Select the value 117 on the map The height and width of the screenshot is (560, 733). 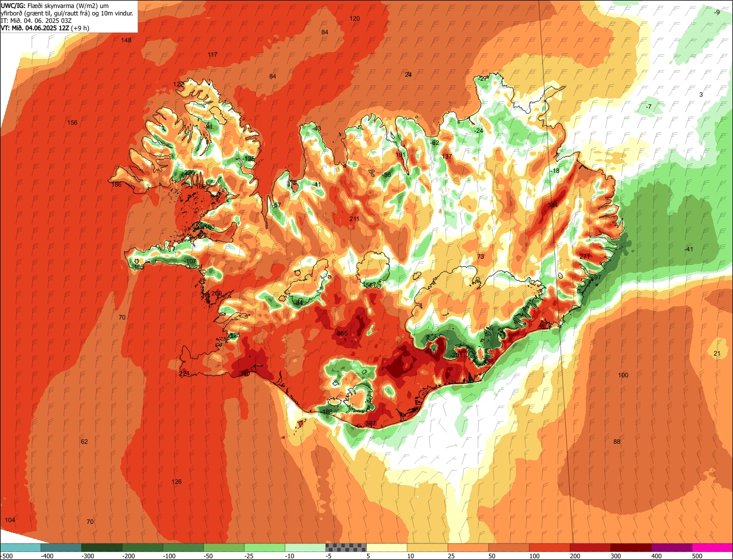click(212, 54)
